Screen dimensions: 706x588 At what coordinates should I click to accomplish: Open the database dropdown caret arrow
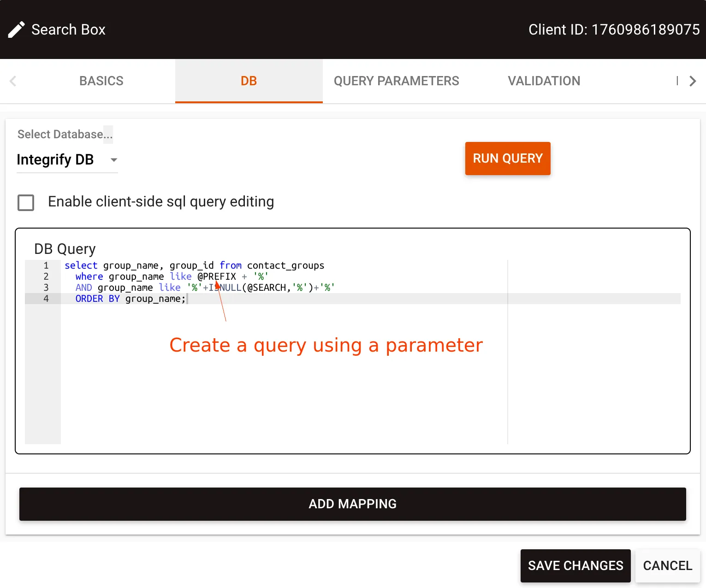pyautogui.click(x=113, y=160)
